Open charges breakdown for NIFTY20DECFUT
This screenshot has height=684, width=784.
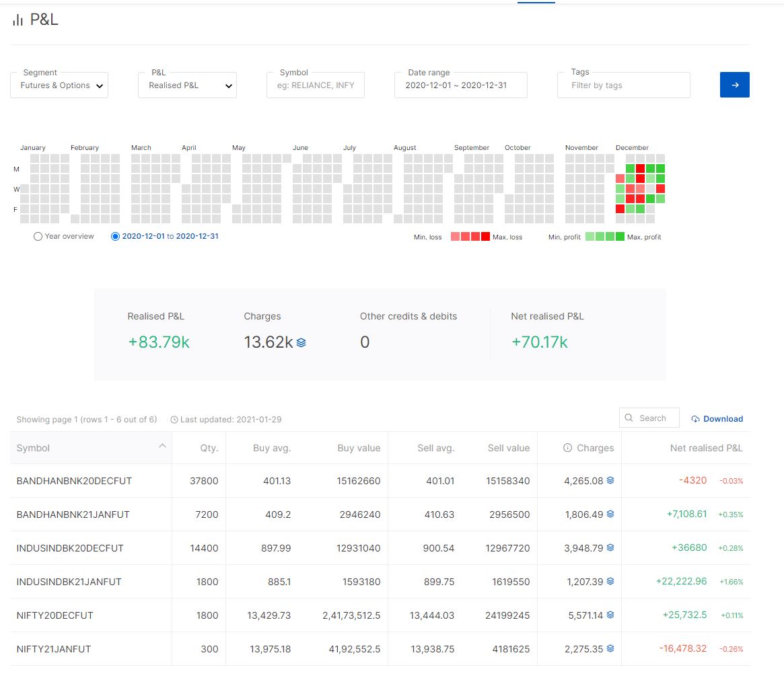coord(610,615)
